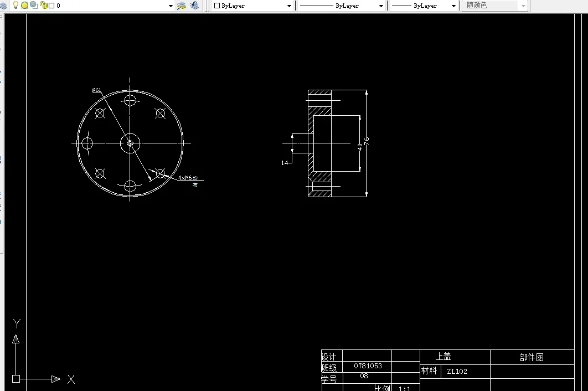The width and height of the screenshot is (588, 391).
Task: Open the ByLayer color control dropdown
Action: [x=289, y=6]
